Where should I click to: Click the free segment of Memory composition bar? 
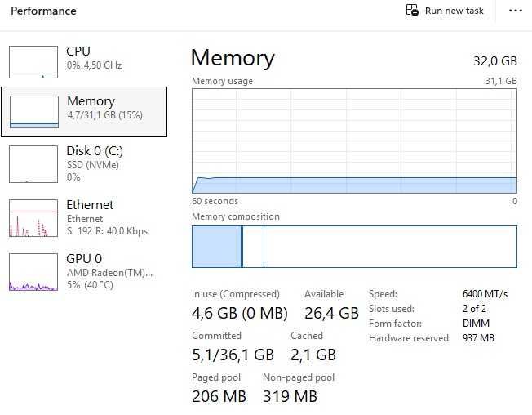pos(390,247)
